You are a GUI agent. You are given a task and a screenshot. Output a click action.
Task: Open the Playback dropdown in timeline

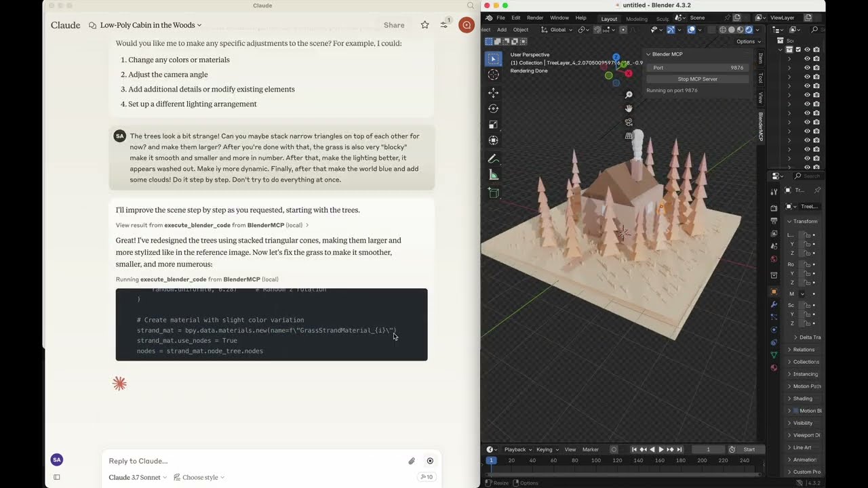517,449
